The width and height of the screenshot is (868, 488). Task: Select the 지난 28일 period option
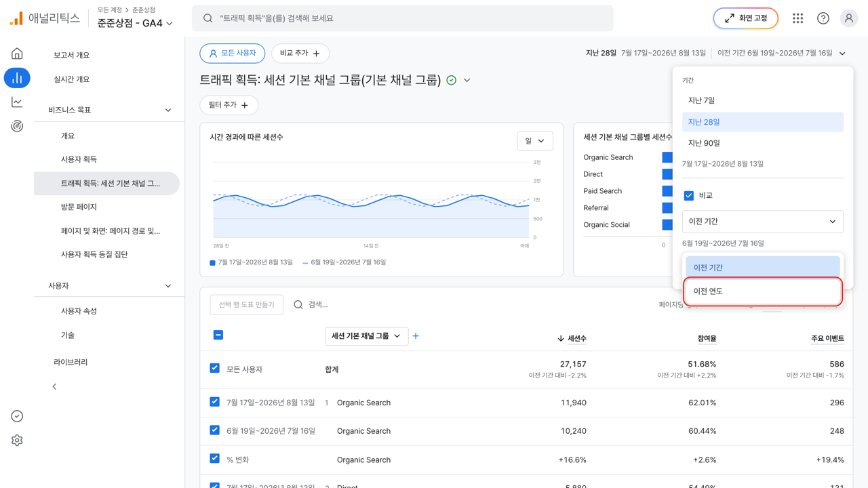pos(763,122)
